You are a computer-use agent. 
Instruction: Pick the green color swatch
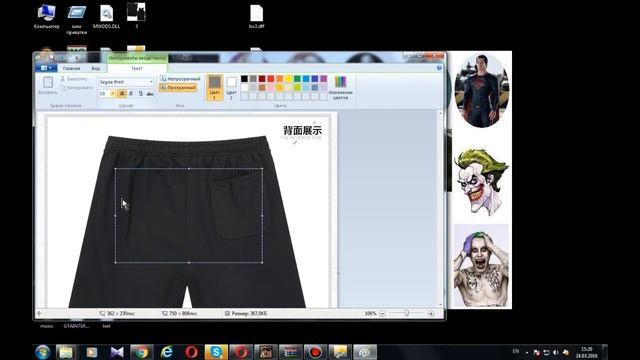point(297,78)
